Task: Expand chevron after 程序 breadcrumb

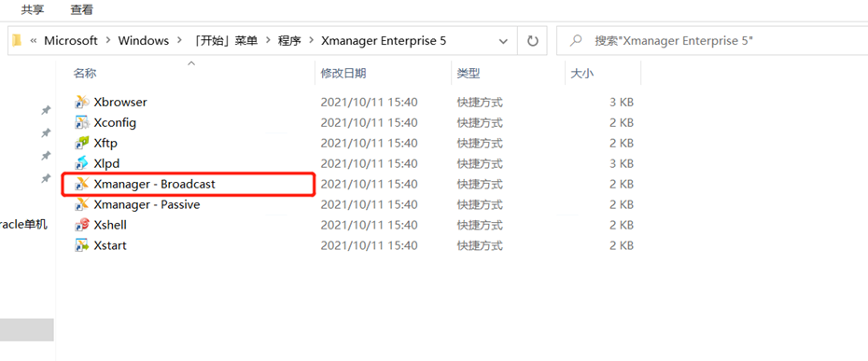Action: 311,40
